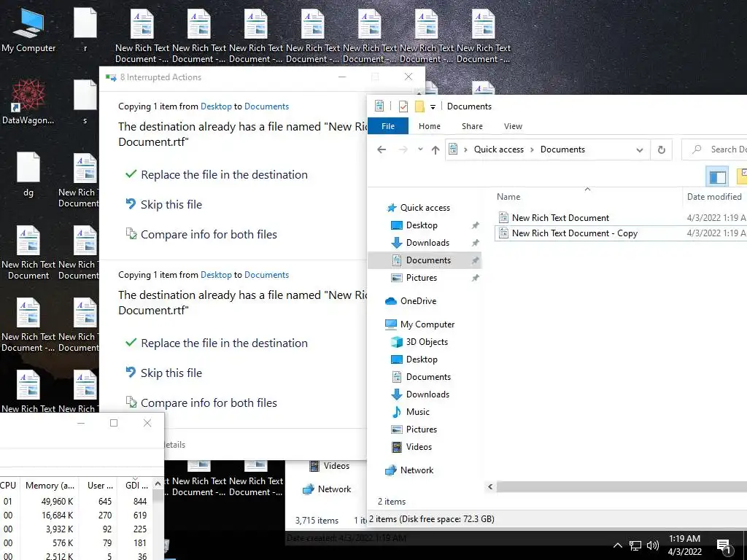Screen dimensions: 747x560
Task: Switch to the Home ribbon tab
Action: [x=429, y=126]
